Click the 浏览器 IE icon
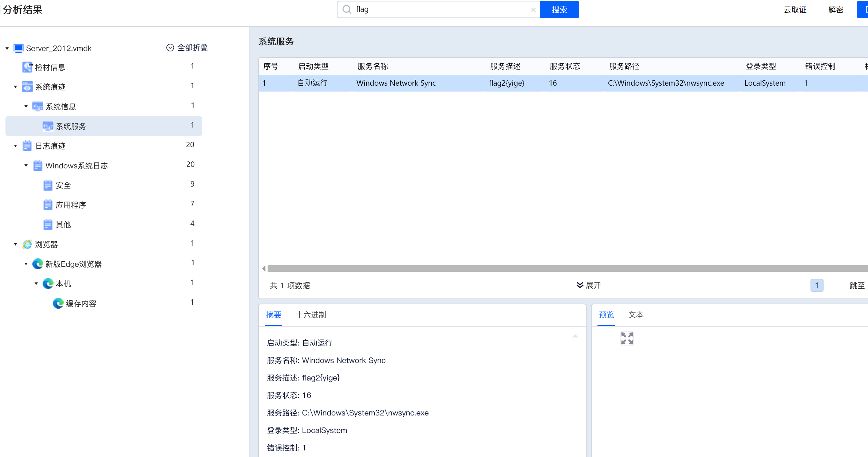The width and height of the screenshot is (868, 457). point(27,244)
